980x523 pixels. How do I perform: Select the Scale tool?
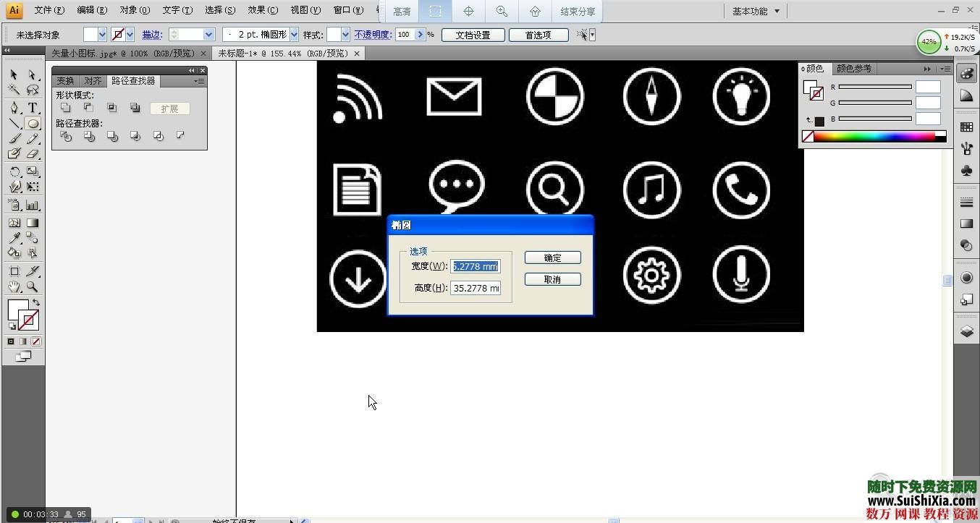tap(33, 172)
